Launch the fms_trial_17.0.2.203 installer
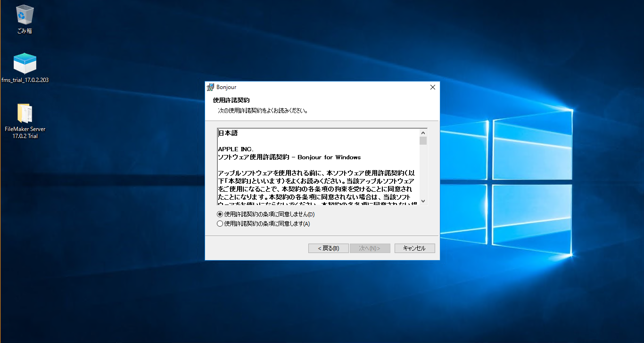This screenshot has height=343, width=644. tap(24, 63)
